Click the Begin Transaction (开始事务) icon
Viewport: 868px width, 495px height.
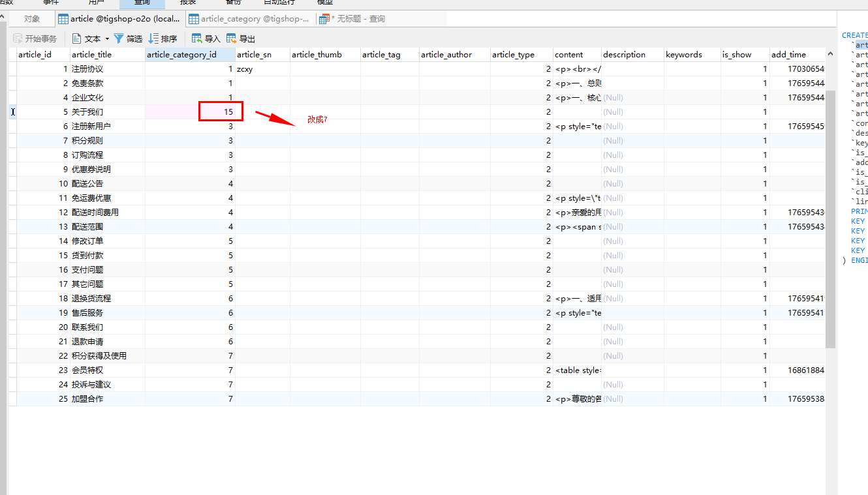[18, 39]
